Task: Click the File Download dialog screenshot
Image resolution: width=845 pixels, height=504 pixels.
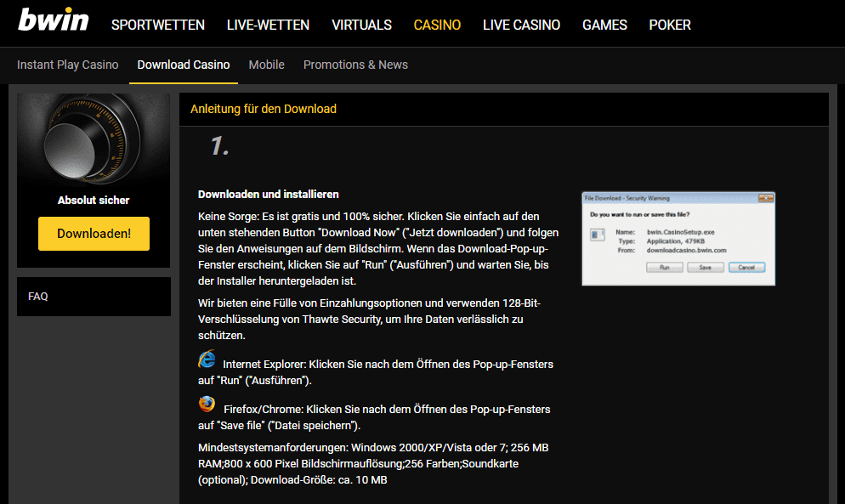Action: 678,239
